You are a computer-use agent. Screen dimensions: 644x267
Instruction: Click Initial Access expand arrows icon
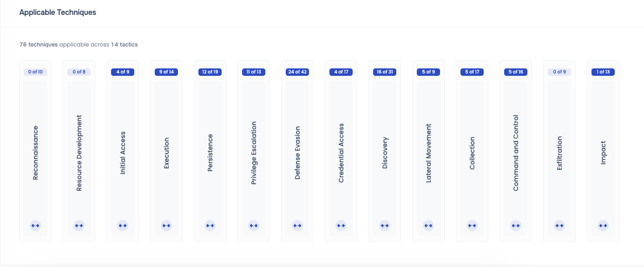[123, 226]
